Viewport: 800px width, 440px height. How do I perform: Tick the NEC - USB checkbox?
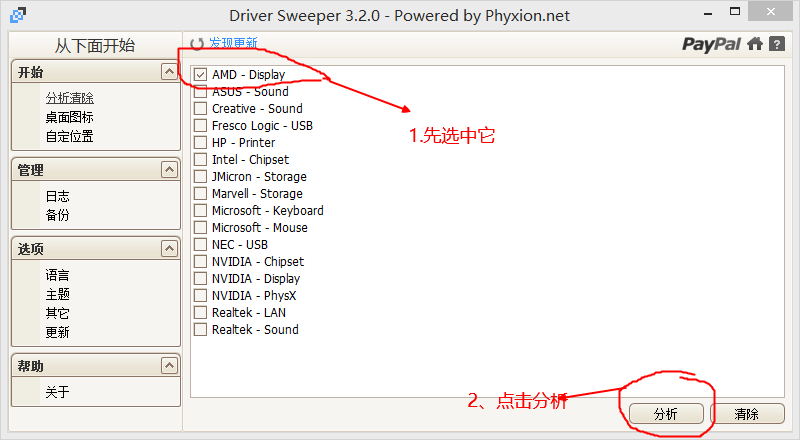coord(201,245)
